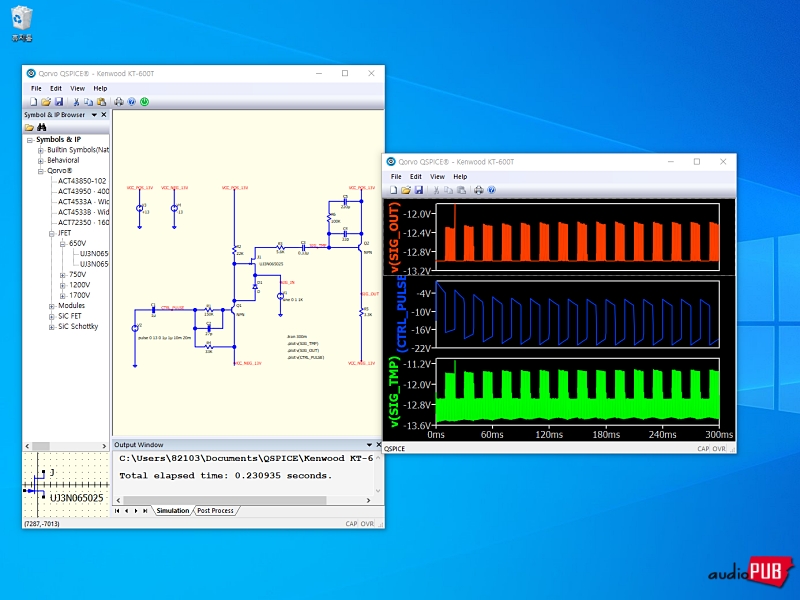Select ACT72350 in the symbol tree
800x600 pixels.
click(x=83, y=222)
